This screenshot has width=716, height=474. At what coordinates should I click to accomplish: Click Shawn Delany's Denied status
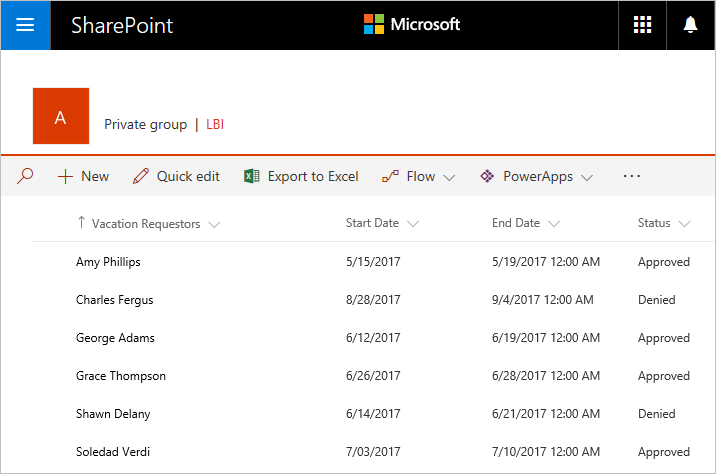pos(657,413)
